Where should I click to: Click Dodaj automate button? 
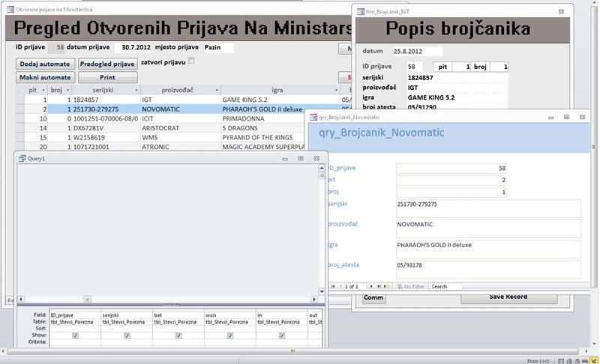click(x=45, y=64)
